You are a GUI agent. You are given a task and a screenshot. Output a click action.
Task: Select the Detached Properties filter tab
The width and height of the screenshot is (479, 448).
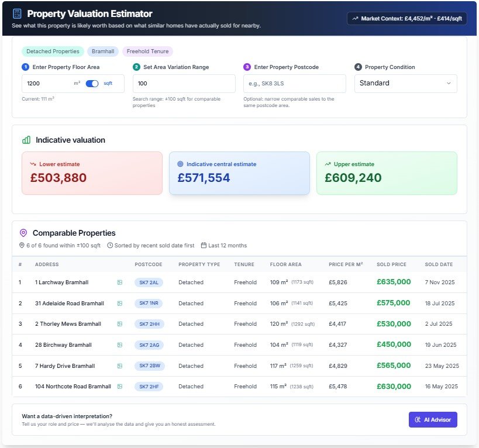53,51
